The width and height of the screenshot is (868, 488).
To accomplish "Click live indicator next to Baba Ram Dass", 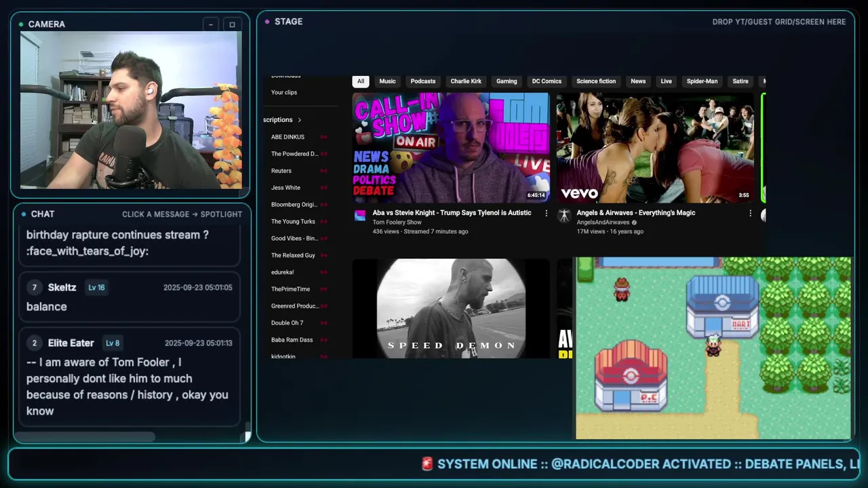I will [x=323, y=340].
